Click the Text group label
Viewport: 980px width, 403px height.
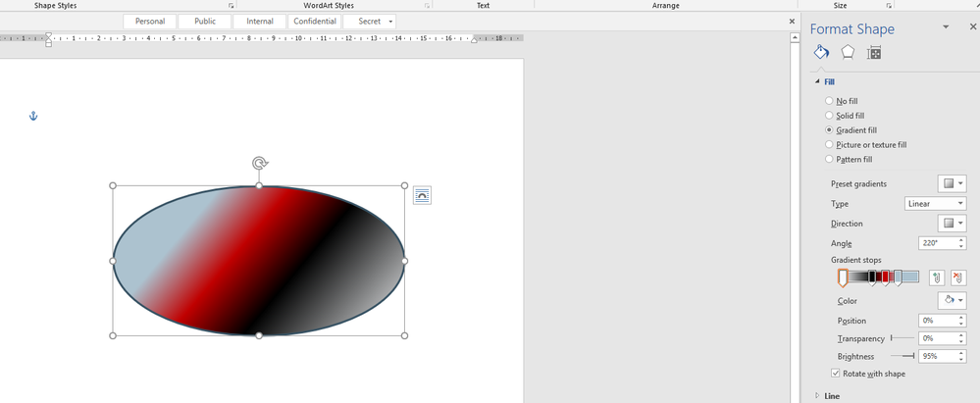[x=483, y=6]
